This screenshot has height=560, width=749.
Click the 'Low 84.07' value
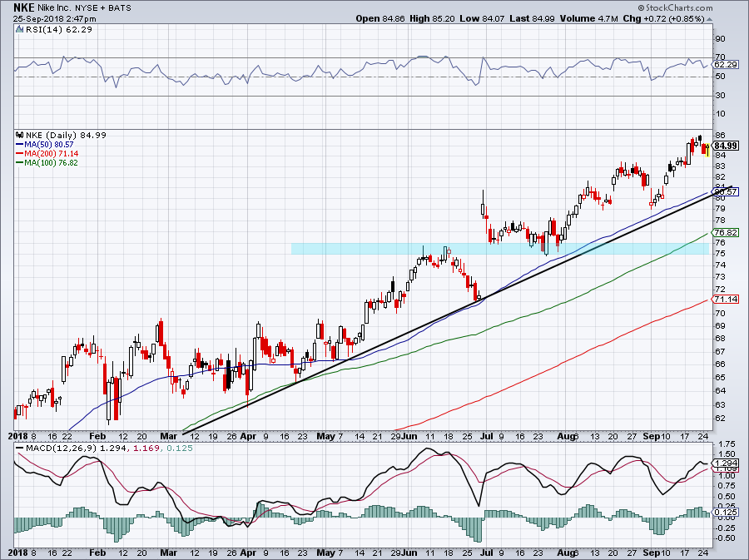483,18
